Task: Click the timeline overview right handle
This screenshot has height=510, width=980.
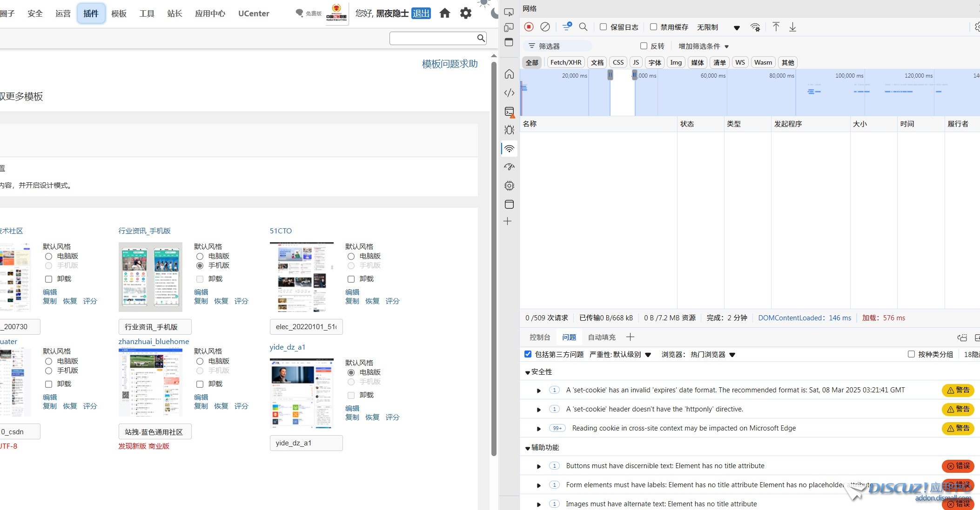Action: [634, 75]
